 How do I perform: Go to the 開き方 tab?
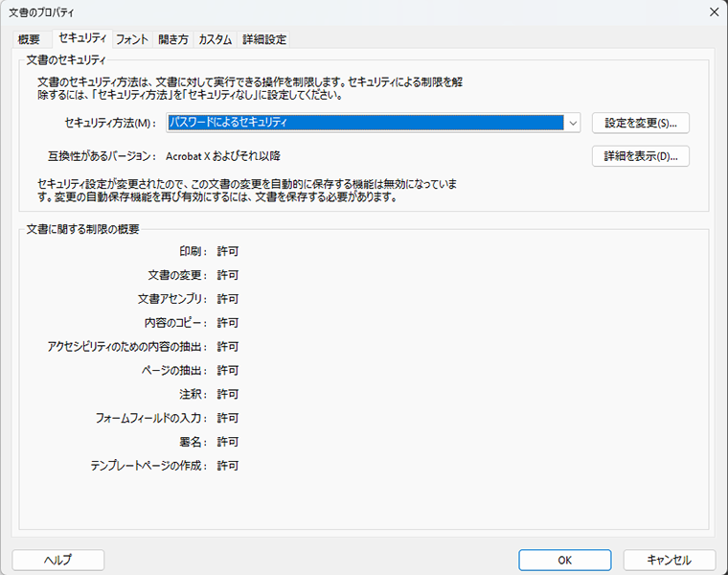click(x=173, y=39)
